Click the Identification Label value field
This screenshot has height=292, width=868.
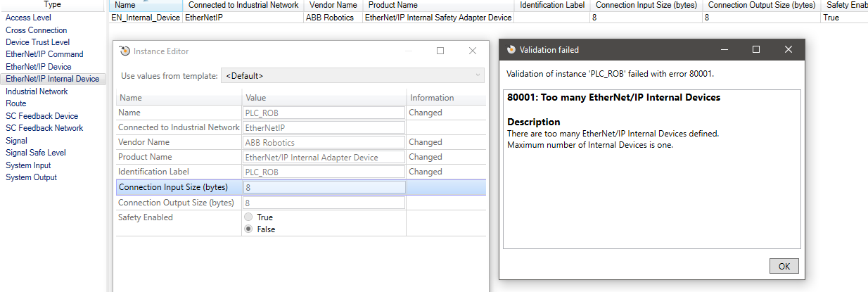click(324, 172)
